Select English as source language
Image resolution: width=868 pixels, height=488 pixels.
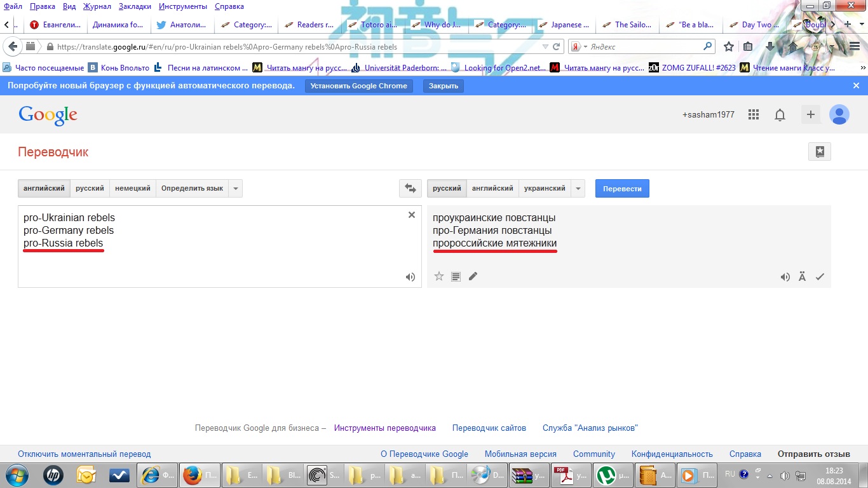pos(44,189)
